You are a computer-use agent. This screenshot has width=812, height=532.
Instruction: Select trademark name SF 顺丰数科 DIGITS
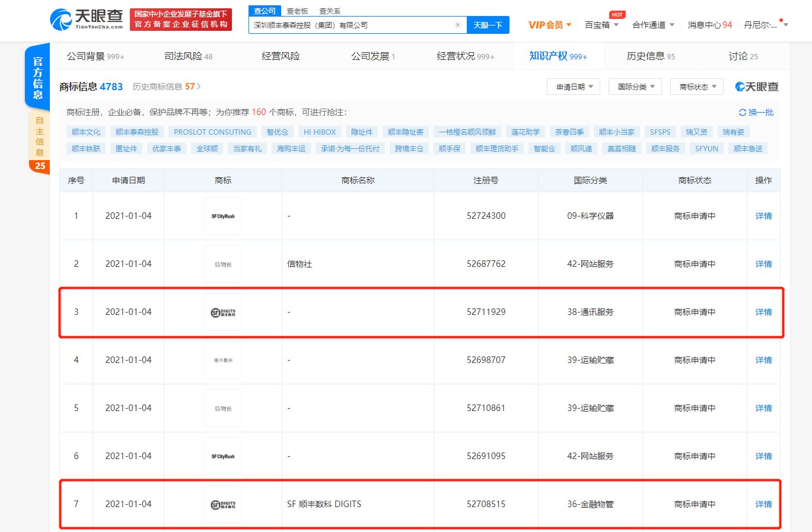(324, 504)
